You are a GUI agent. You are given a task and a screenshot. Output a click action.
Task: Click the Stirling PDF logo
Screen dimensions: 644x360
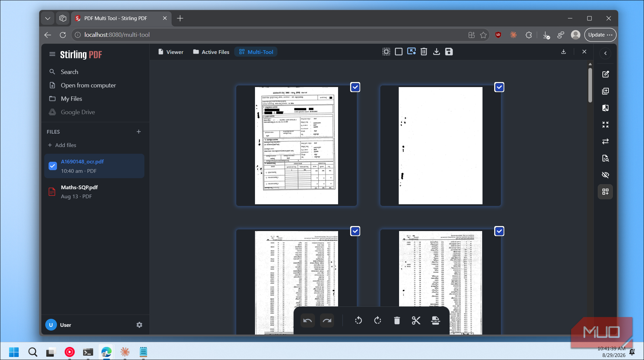81,55
